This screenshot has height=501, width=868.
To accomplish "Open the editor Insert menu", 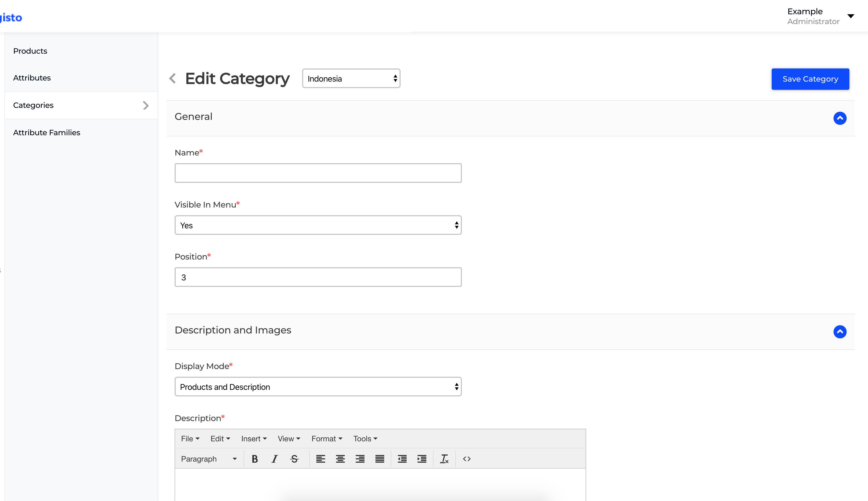I will point(254,439).
